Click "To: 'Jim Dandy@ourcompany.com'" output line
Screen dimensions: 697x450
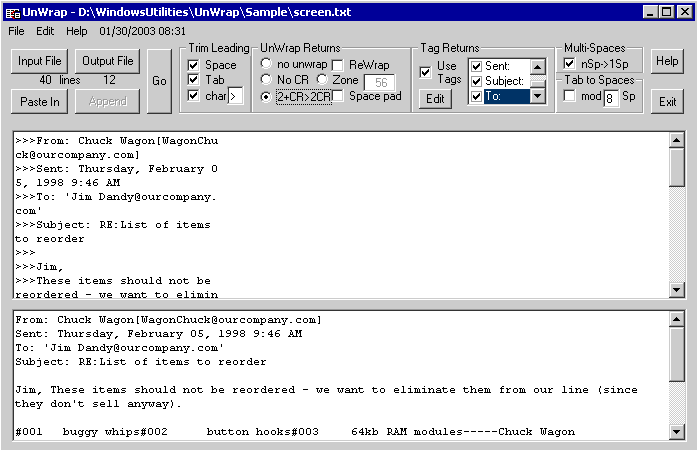(120, 348)
